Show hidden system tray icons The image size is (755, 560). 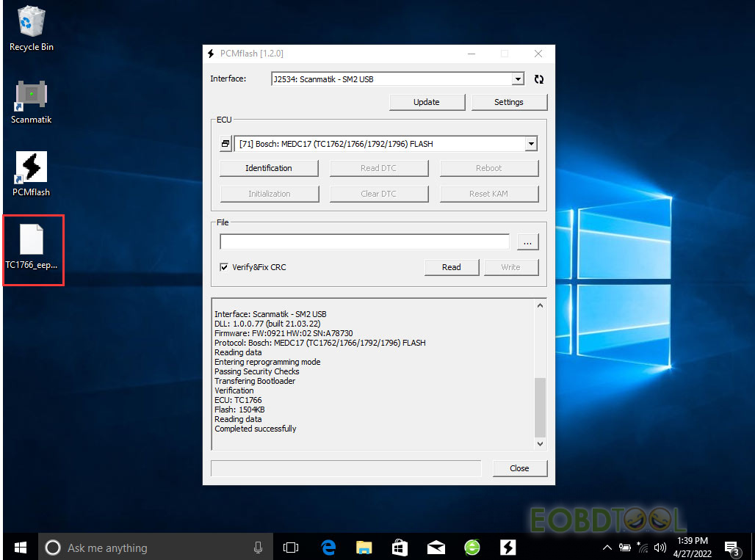pyautogui.click(x=607, y=548)
